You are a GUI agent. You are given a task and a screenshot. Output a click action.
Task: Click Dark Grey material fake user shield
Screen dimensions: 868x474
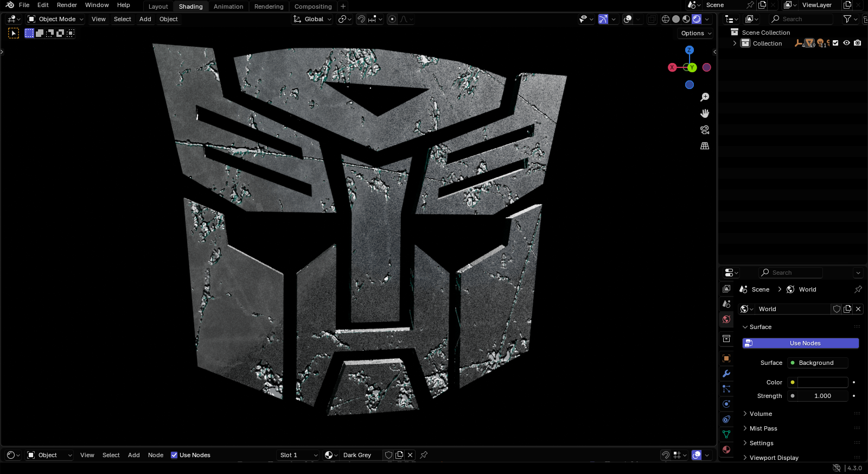[x=388, y=455]
